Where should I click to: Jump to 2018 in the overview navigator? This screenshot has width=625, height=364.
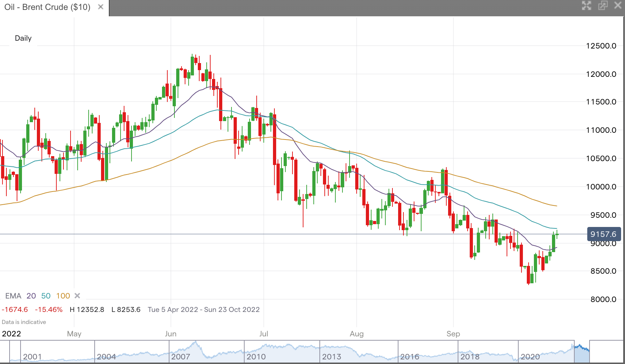point(470,357)
